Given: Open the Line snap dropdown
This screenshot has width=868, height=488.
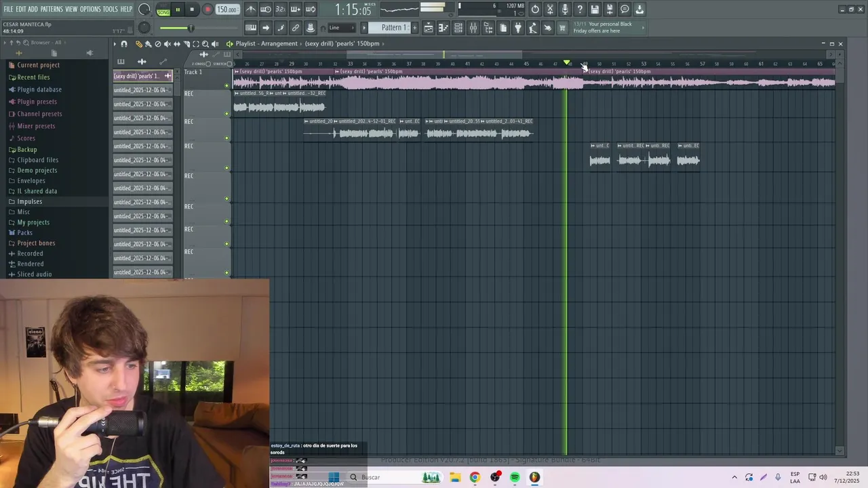Looking at the screenshot, I should [342, 28].
